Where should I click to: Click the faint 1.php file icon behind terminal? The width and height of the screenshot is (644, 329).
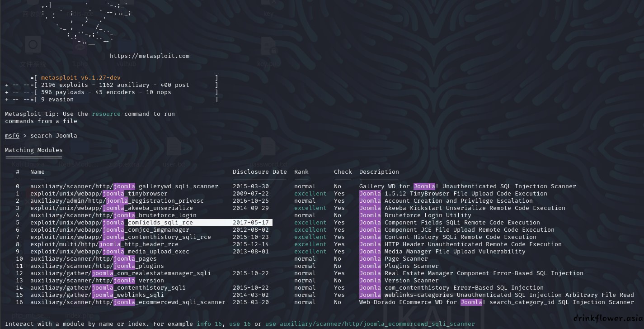[x=80, y=52]
